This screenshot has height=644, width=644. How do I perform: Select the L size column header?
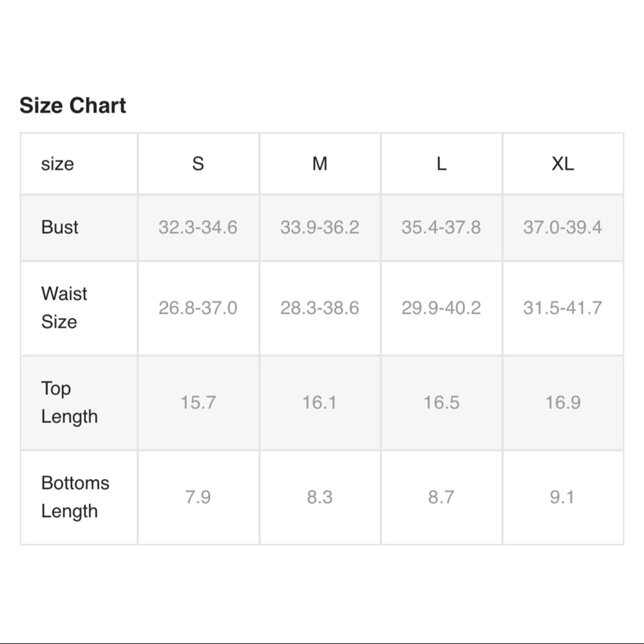coord(441,164)
